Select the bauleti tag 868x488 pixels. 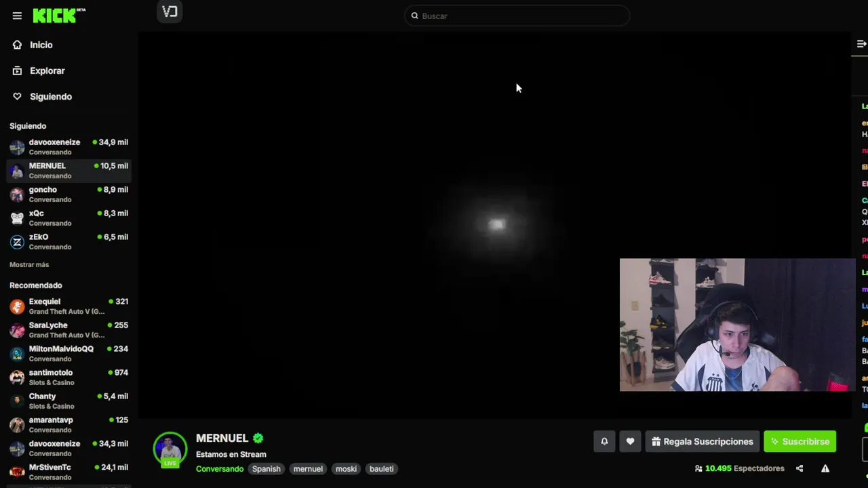point(381,469)
